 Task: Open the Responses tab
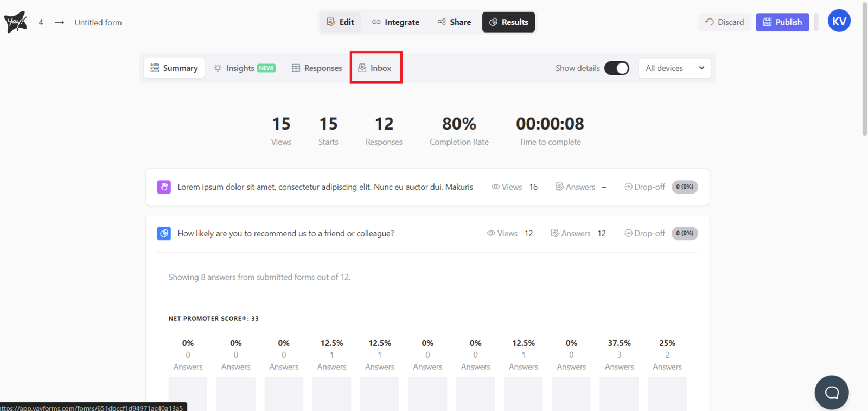(317, 68)
